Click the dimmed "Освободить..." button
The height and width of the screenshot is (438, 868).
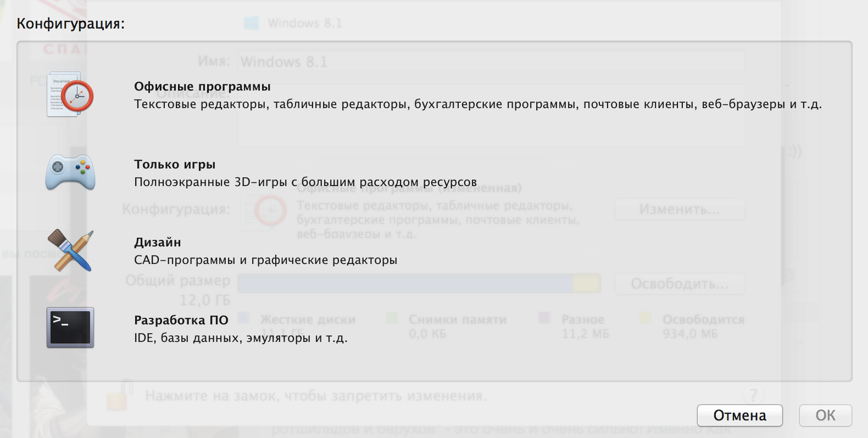point(680,284)
